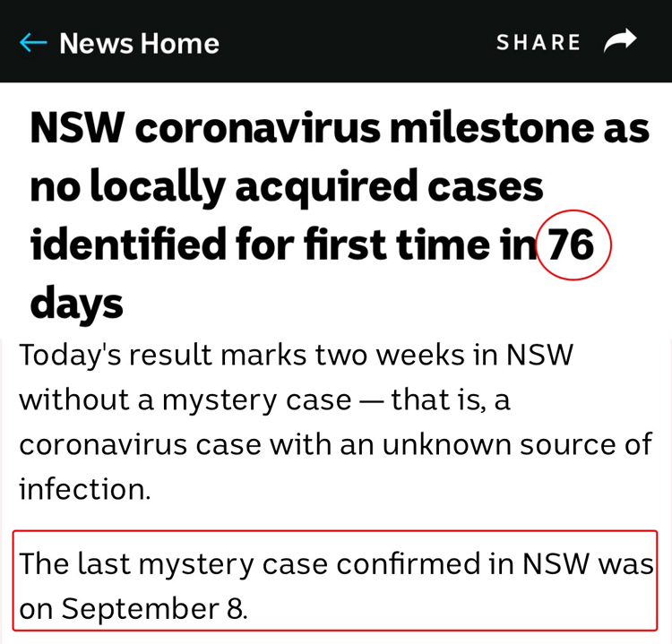672x644 pixels.
Task: Click the black header bar between titles
Action: click(358, 42)
